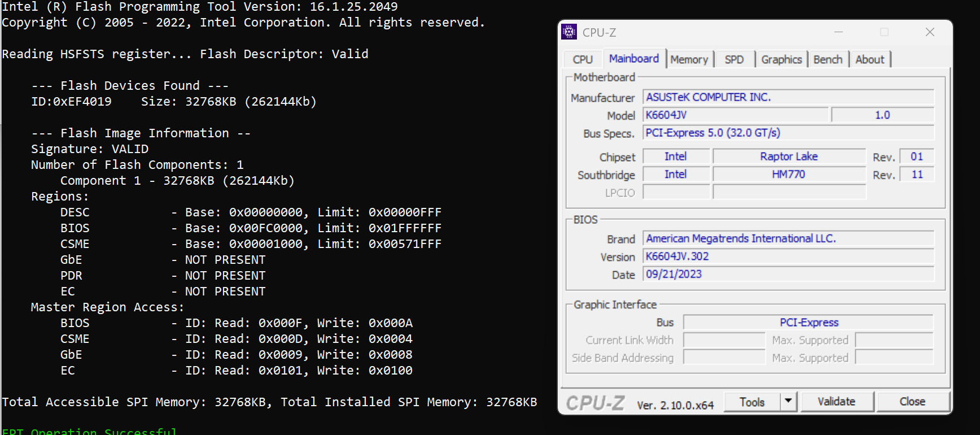Click the Southbridge Rev. value 11
This screenshot has width=980, height=435.
tap(917, 175)
